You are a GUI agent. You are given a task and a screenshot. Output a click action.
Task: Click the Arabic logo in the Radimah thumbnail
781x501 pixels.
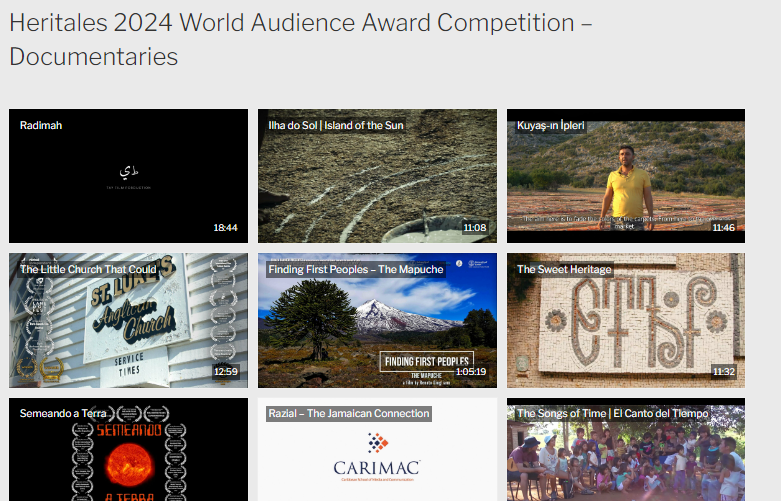(x=129, y=172)
